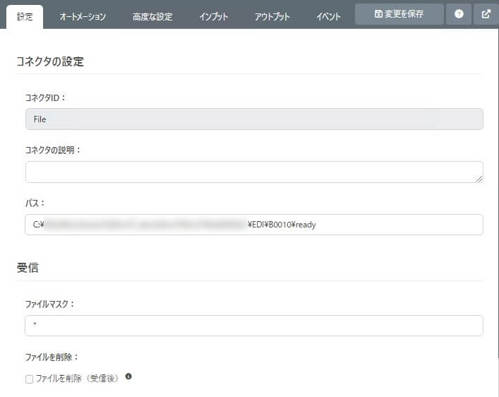Click the ファイルを削除（受信後）label text
Image resolution: width=499 pixels, height=397 pixels.
(77, 379)
